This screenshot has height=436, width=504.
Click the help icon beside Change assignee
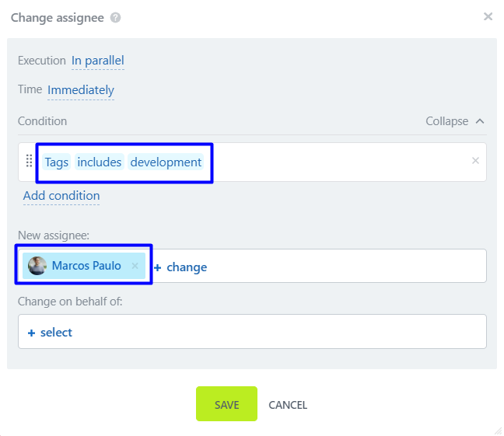[x=116, y=17]
